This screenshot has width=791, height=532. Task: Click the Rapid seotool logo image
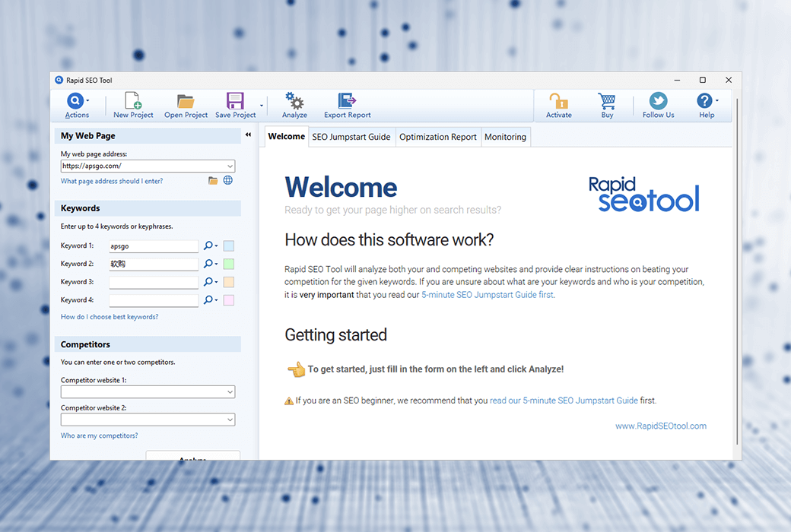[x=644, y=194]
